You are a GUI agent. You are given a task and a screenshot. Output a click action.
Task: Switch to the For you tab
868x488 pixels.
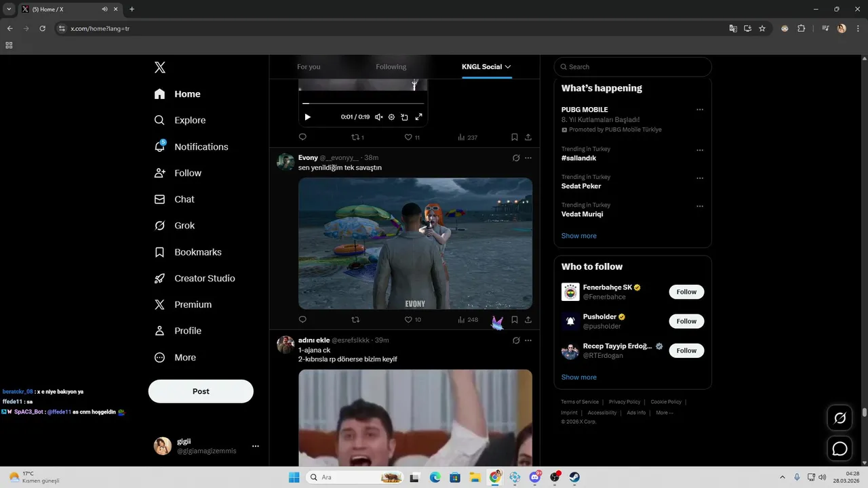(309, 66)
